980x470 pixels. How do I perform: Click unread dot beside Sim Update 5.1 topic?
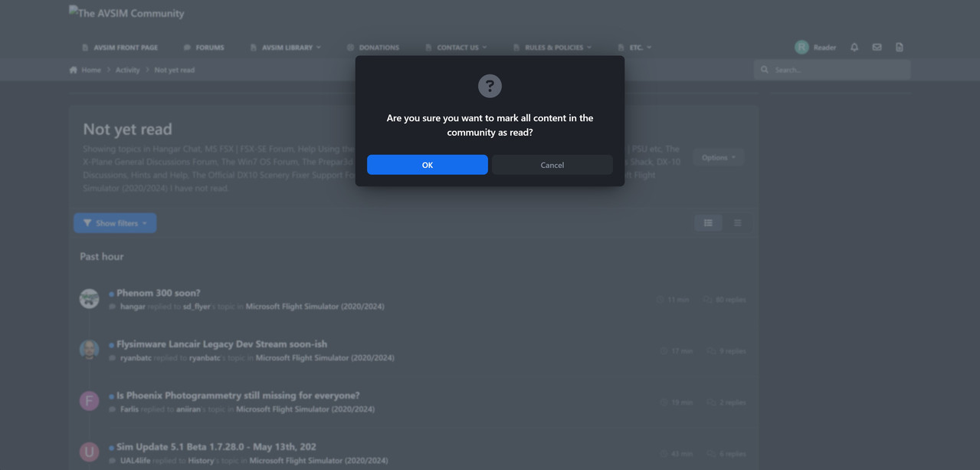[111, 448]
